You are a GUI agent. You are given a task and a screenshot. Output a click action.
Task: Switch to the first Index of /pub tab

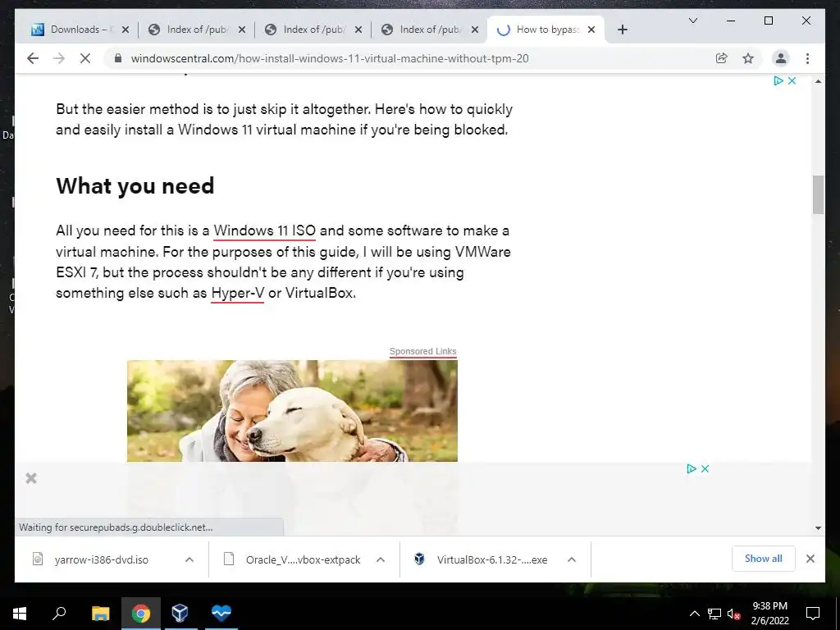(195, 30)
